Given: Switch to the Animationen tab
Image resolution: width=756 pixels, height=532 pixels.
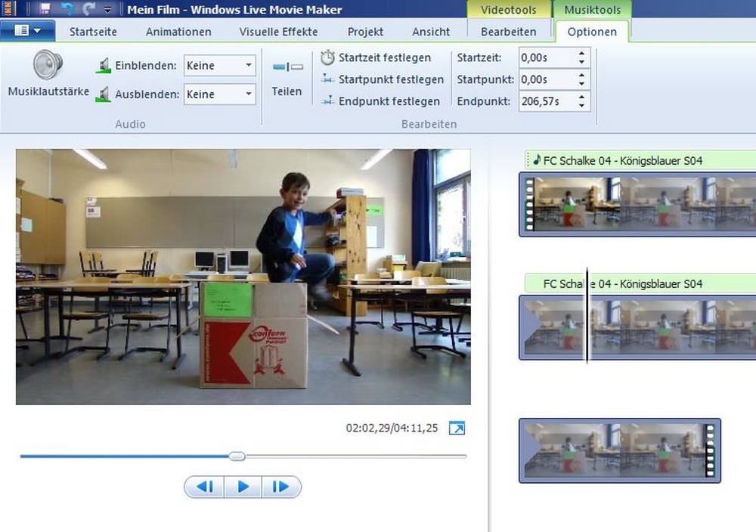Looking at the screenshot, I should tap(178, 32).
